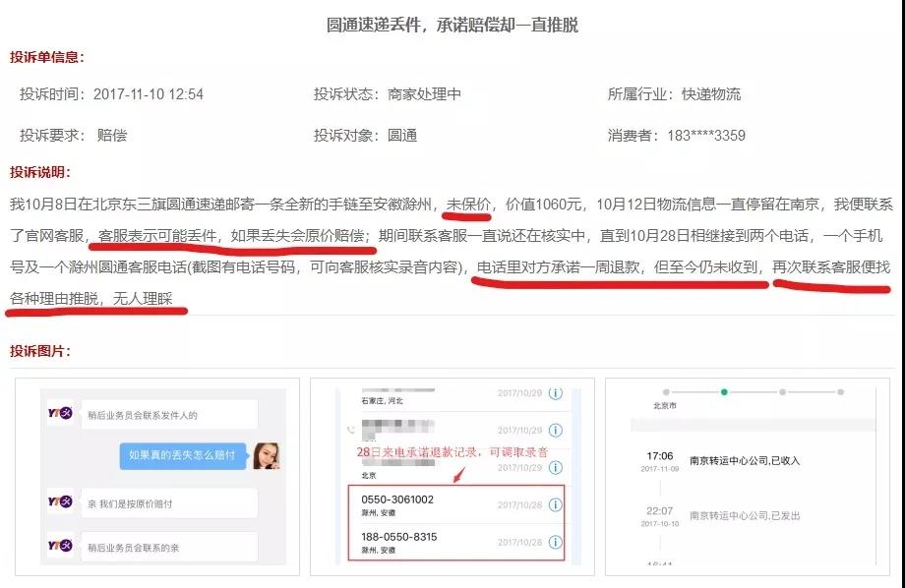The width and height of the screenshot is (905, 588).
Task: Click tracking entry 南京转运中心公司,已发出
Action: pyautogui.click(x=745, y=515)
